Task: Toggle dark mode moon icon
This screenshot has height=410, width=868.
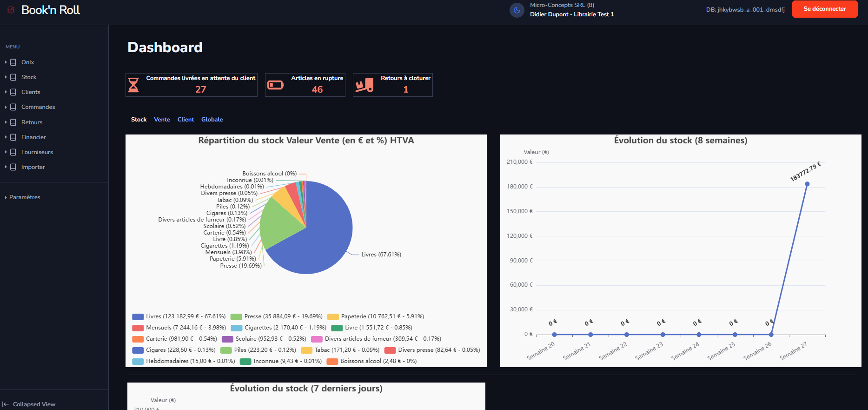Action: click(517, 10)
